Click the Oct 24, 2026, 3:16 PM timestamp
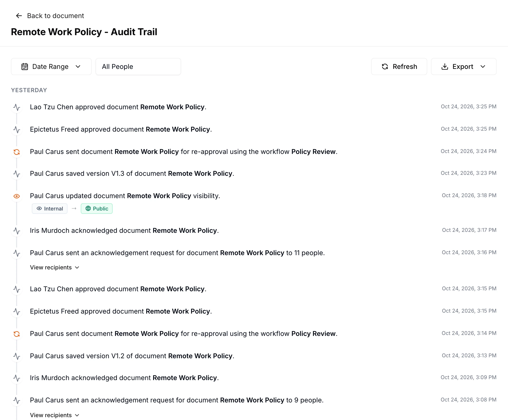This screenshot has height=420, width=508. (x=469, y=253)
